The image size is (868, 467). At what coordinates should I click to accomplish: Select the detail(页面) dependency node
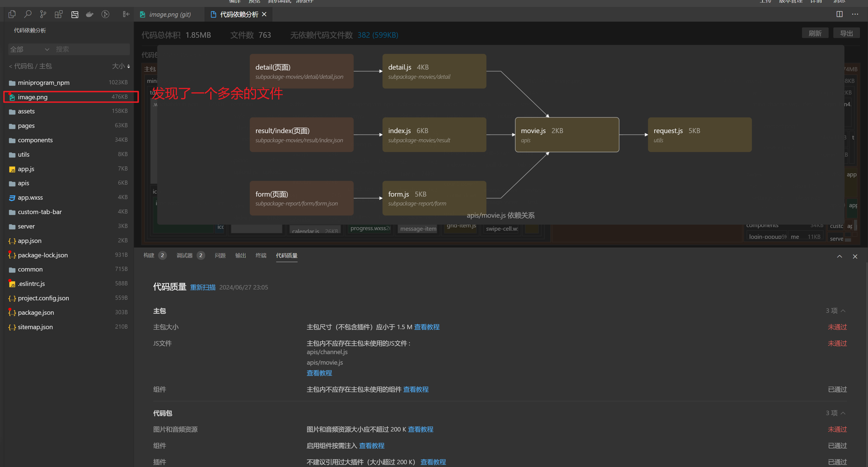[301, 71]
